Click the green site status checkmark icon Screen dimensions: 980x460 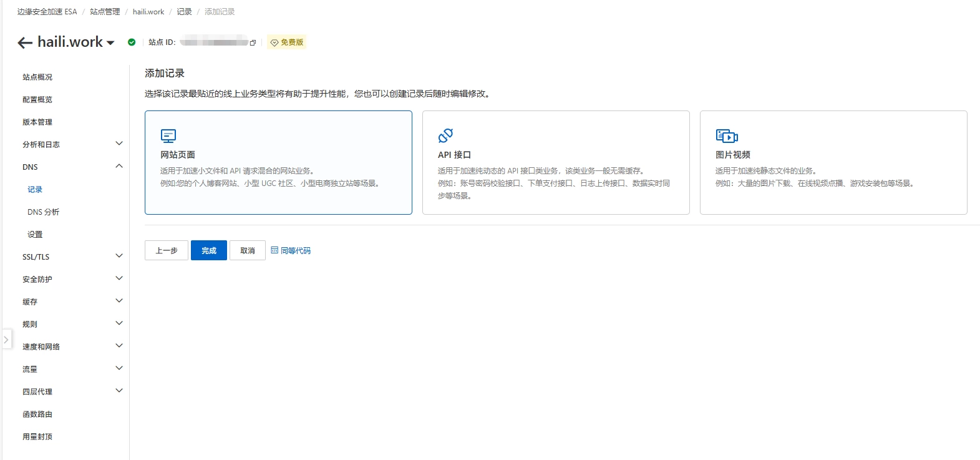(x=132, y=42)
